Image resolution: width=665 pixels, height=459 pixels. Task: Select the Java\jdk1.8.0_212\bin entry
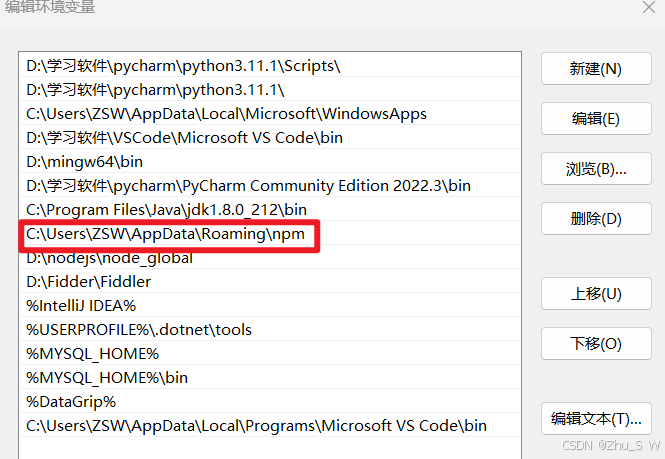[x=270, y=210]
